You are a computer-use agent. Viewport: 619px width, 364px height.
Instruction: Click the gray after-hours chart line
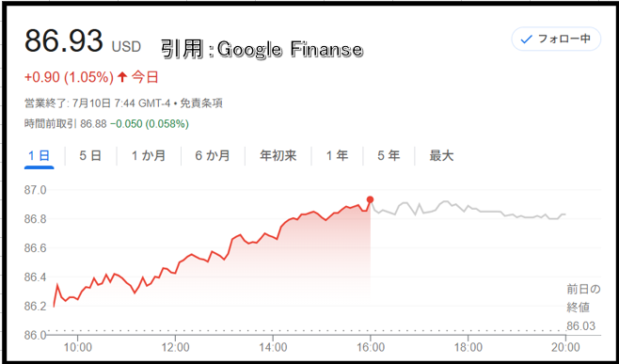[x=468, y=210]
